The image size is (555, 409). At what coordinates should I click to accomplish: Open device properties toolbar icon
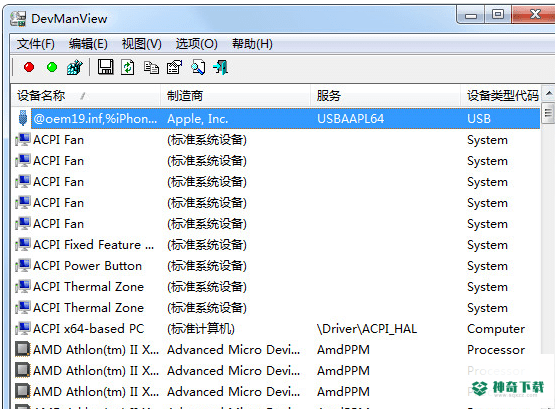coord(174,67)
